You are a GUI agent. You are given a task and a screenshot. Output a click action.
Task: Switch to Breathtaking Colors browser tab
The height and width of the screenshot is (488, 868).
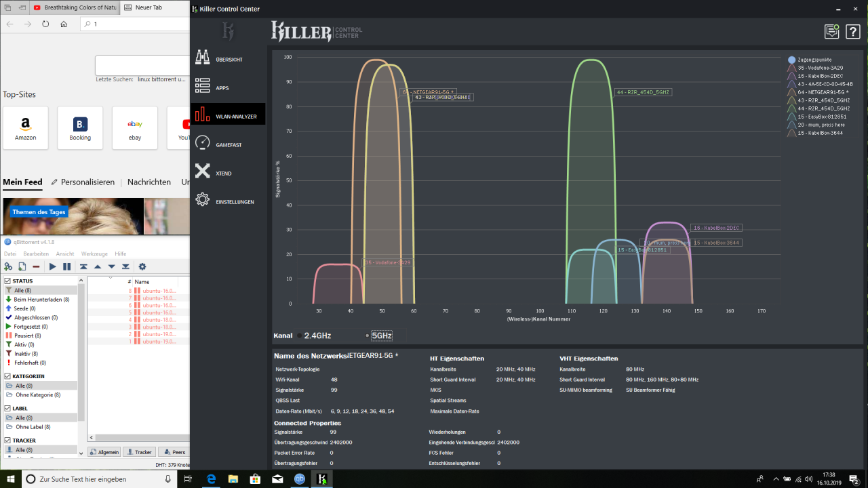click(76, 8)
